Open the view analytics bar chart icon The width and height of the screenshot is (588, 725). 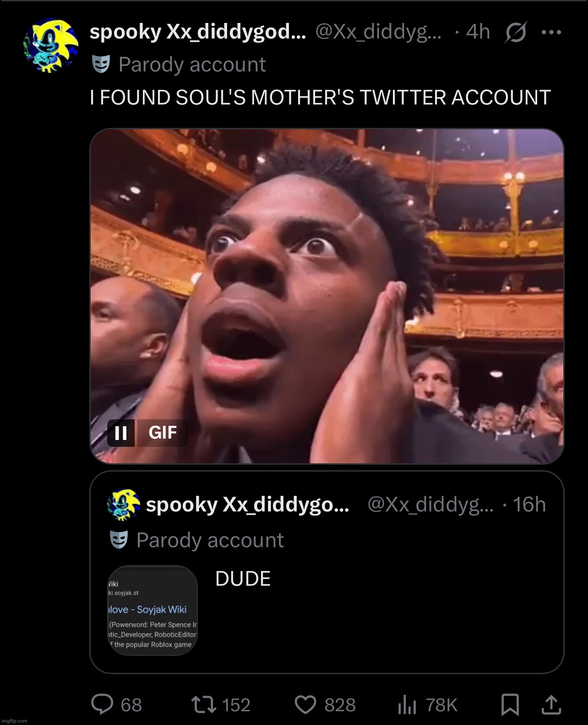pyautogui.click(x=407, y=704)
